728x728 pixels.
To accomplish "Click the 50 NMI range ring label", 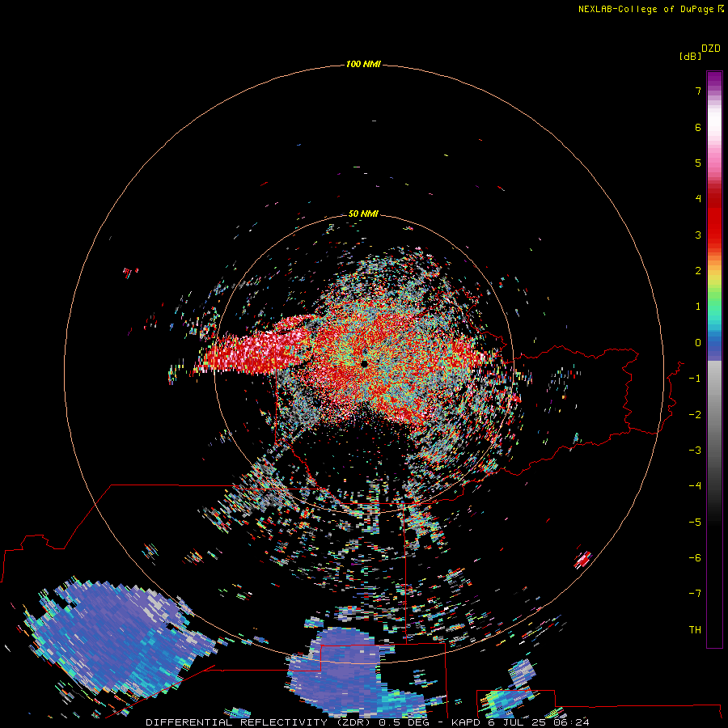I will point(363,214).
